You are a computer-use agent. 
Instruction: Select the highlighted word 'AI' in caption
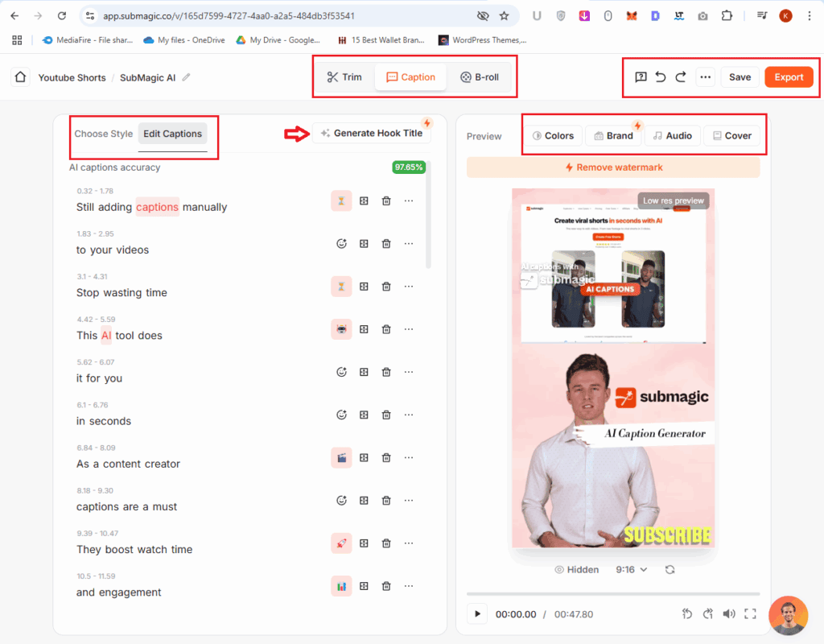pos(106,336)
